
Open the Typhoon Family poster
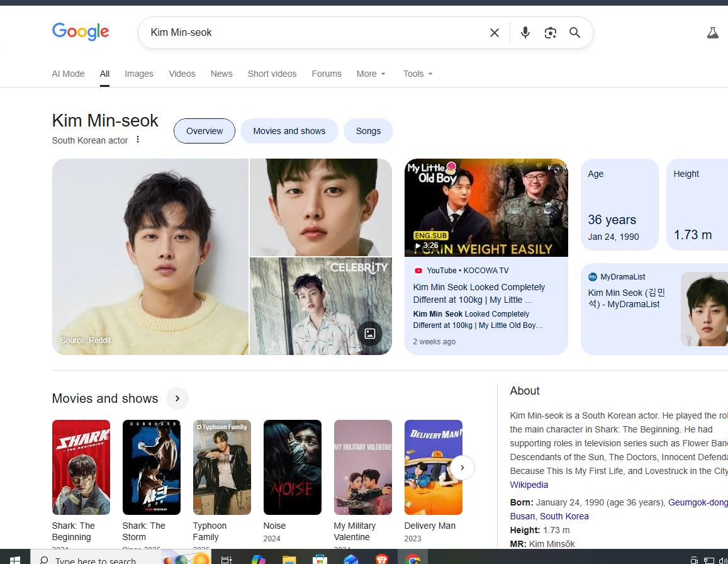pyautogui.click(x=222, y=467)
